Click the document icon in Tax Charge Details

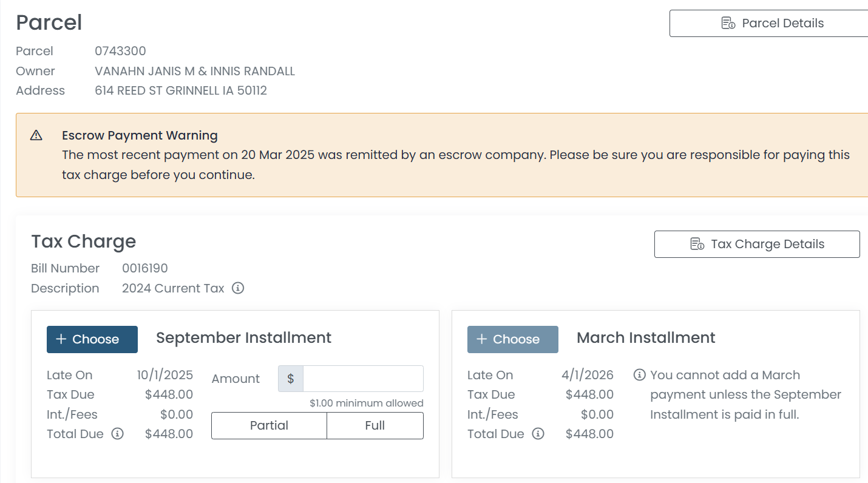pos(697,245)
